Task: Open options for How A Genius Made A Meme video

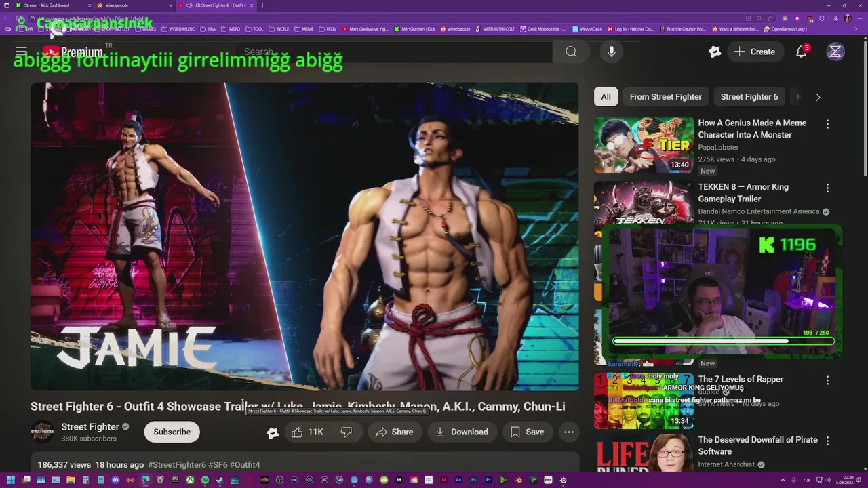Action: [x=827, y=124]
